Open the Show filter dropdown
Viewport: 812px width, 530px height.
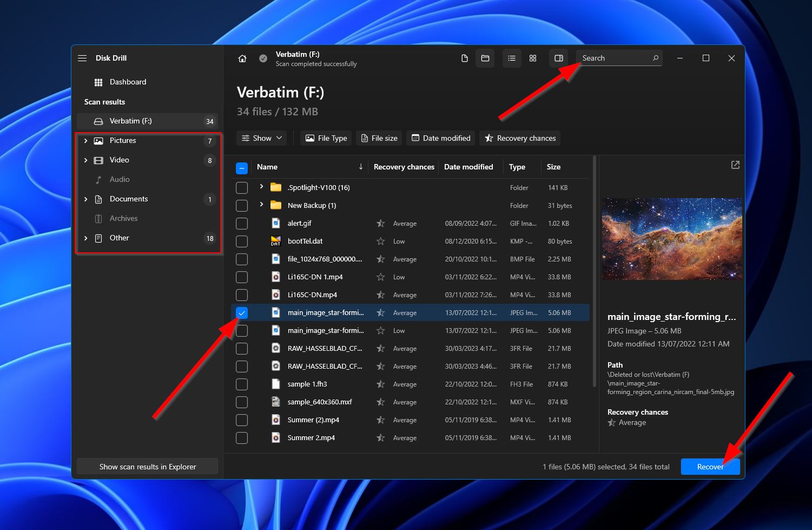click(x=262, y=138)
